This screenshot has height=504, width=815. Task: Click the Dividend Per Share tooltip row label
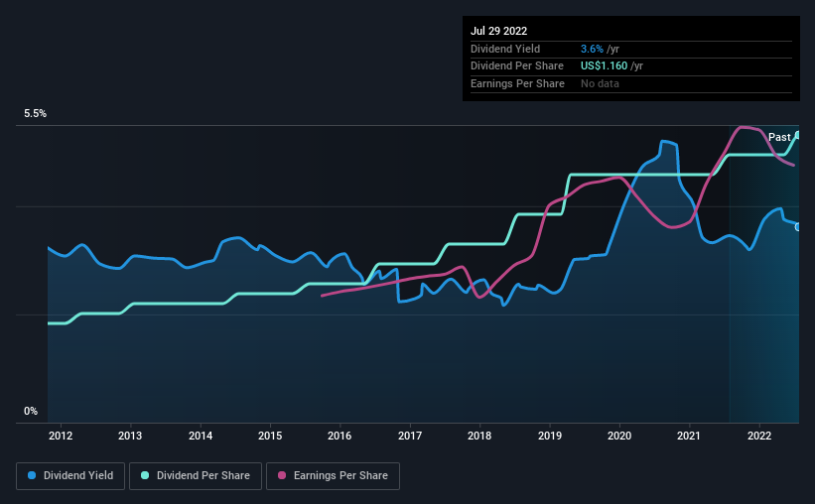(x=516, y=66)
